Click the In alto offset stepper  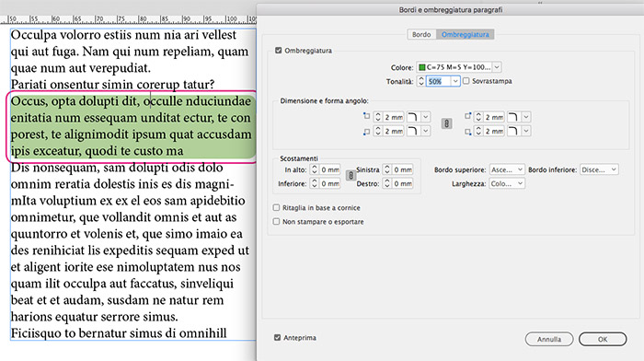tap(315, 169)
